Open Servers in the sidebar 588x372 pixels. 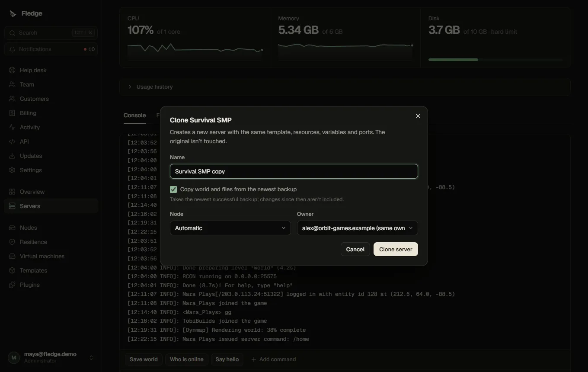pos(51,206)
